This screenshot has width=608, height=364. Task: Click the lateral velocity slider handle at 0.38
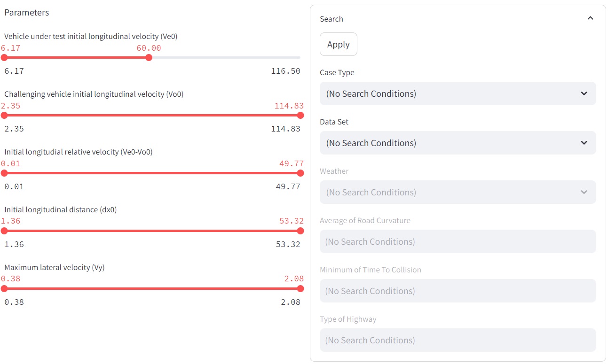coord(4,288)
